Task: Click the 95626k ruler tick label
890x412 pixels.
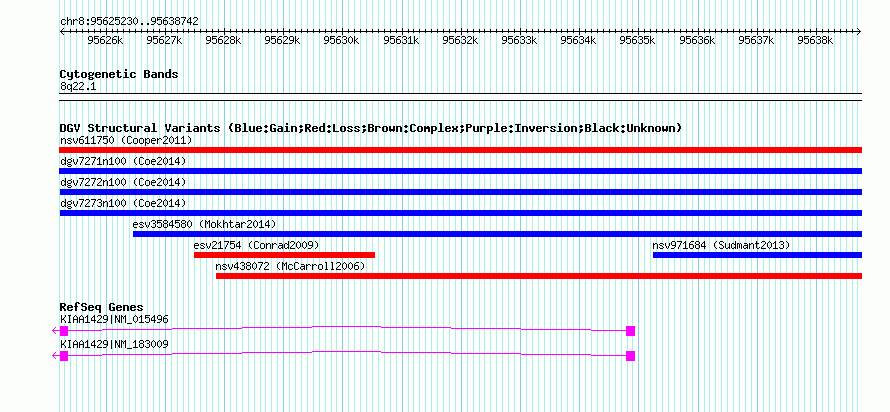Action: [x=105, y=40]
